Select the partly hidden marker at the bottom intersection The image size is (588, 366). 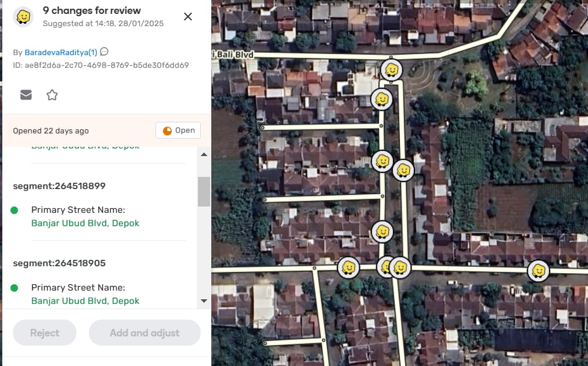(x=383, y=267)
